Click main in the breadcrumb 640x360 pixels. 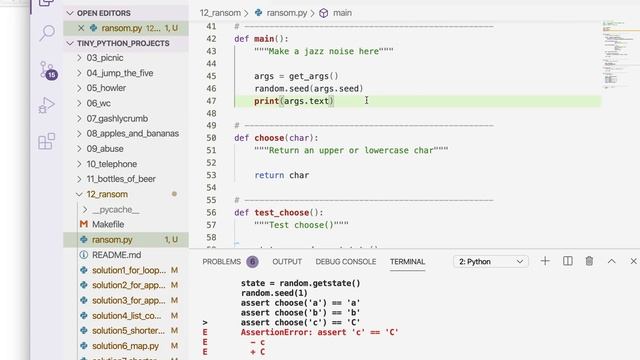(x=342, y=13)
